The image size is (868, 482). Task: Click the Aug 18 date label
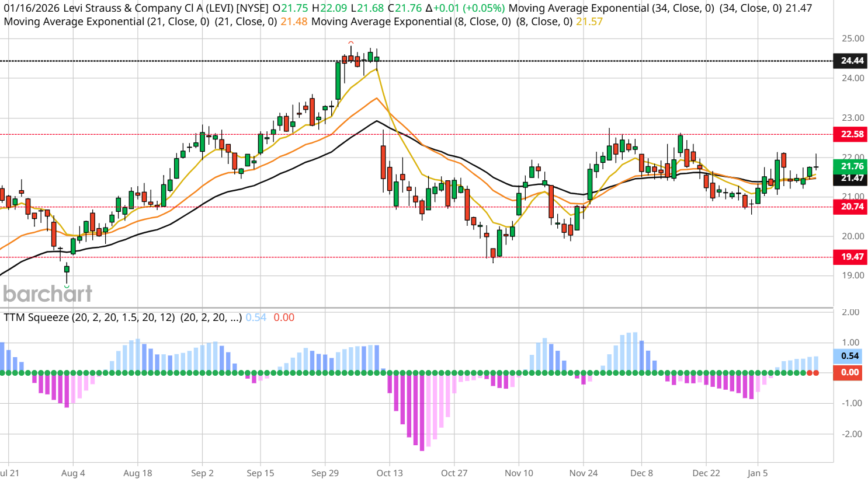[138, 473]
